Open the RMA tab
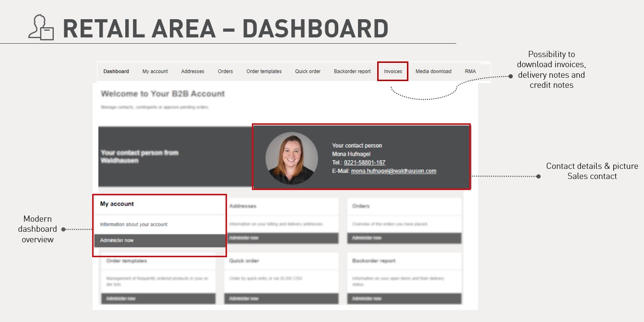The image size is (644, 322). click(470, 72)
